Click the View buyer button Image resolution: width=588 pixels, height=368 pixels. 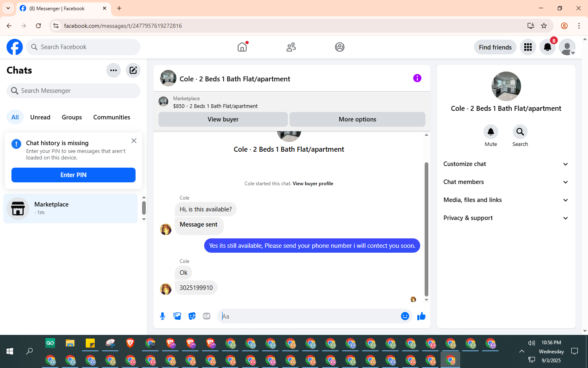click(x=223, y=119)
